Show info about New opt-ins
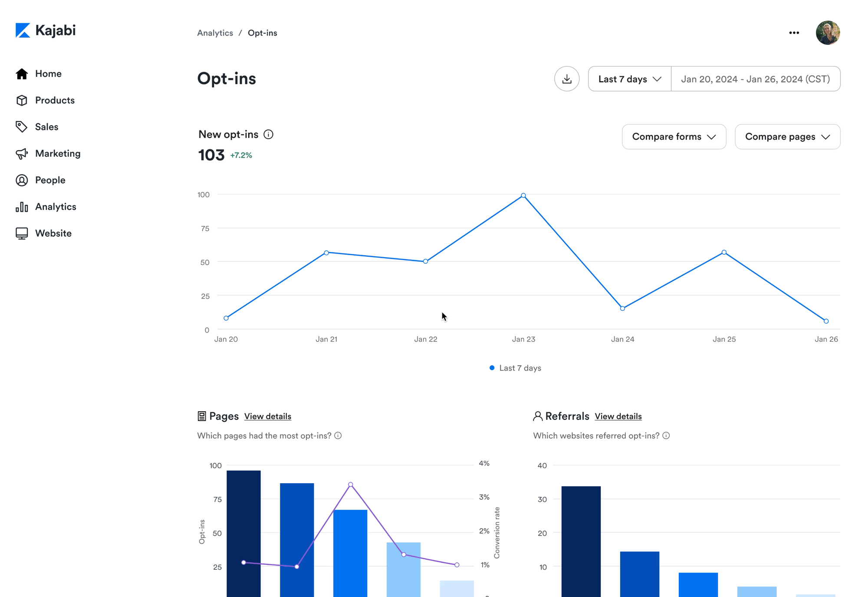The image size is (868, 597). (x=268, y=135)
